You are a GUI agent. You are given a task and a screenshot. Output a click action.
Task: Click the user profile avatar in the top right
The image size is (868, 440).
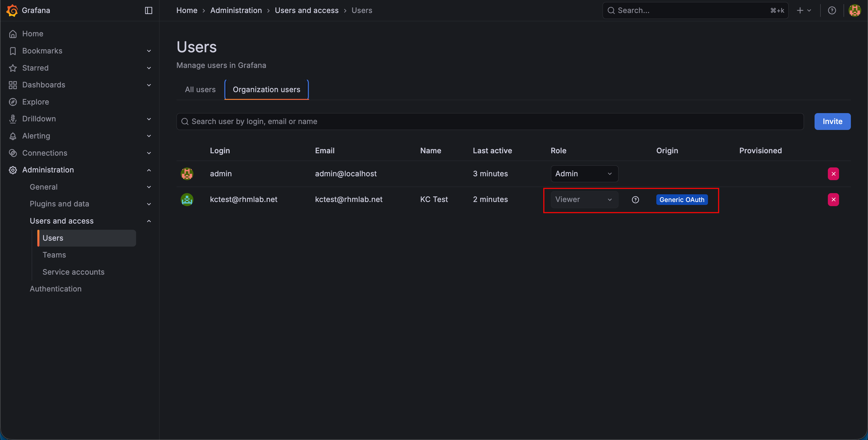click(854, 10)
